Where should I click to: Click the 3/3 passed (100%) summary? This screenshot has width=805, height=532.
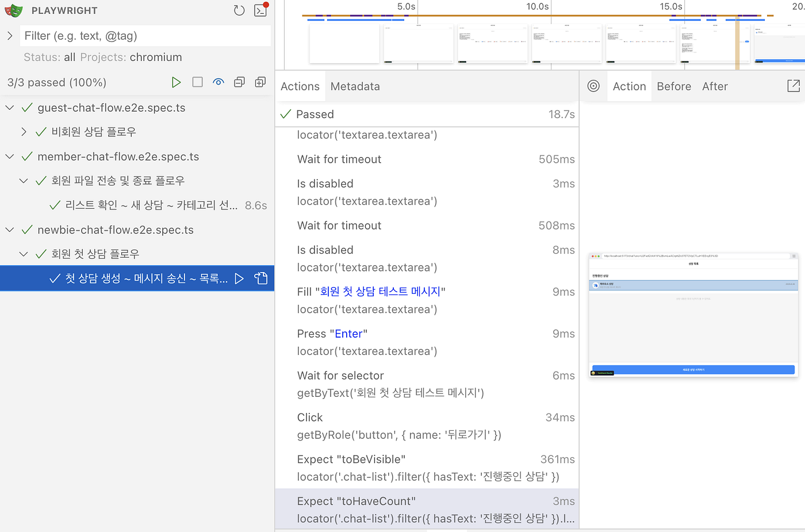57,82
